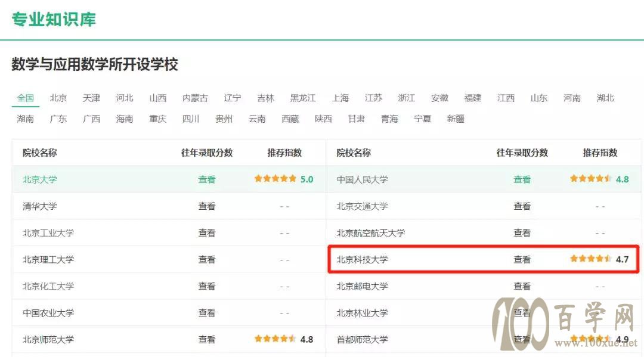
Task: Open the 西藏 region tab
Action: (290, 119)
